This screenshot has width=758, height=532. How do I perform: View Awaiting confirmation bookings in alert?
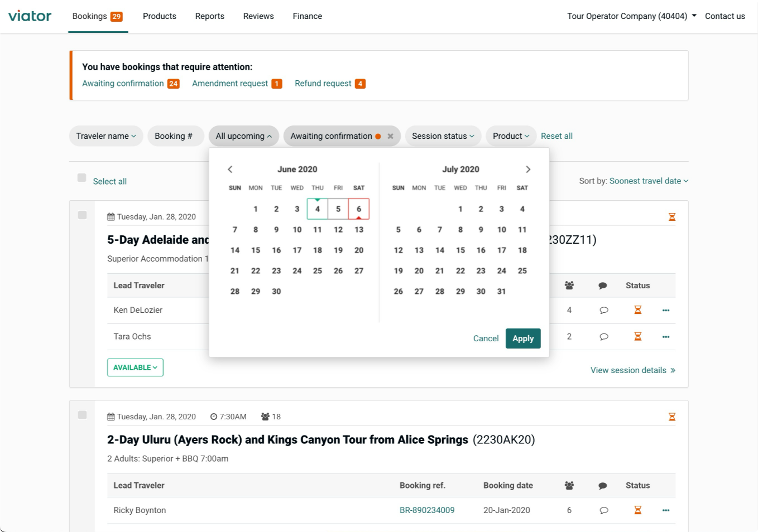[x=131, y=84]
